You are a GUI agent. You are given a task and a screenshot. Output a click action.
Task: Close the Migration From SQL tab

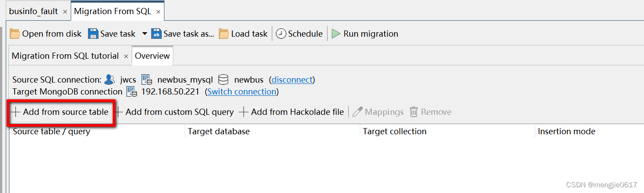(158, 12)
